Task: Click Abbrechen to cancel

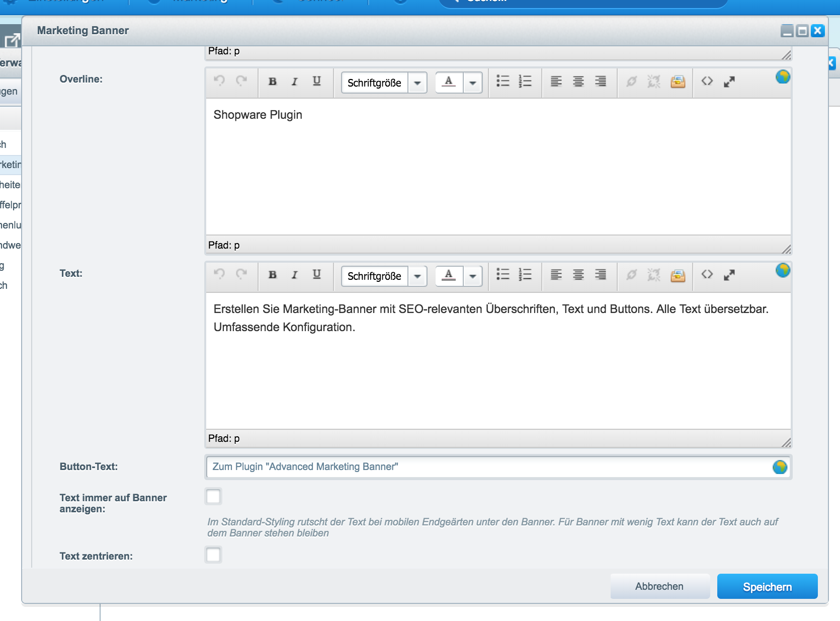Action: point(659,586)
